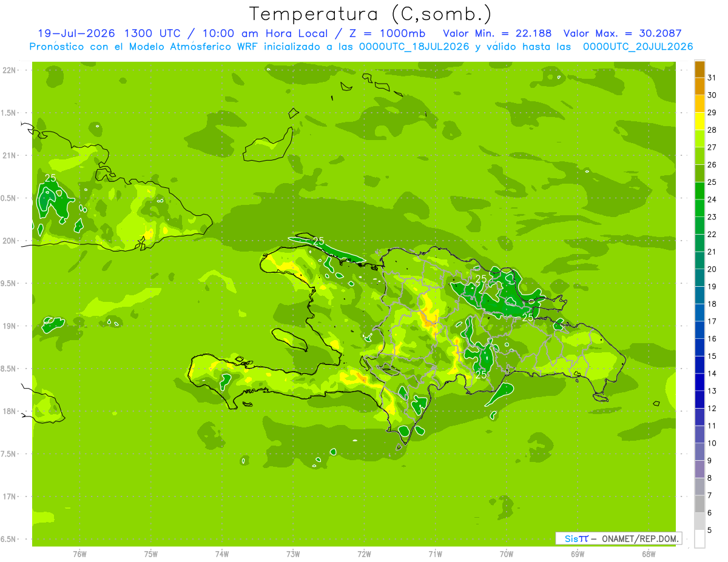
Task: Click the color bar segment between 30 and 31
Action: (x=699, y=87)
